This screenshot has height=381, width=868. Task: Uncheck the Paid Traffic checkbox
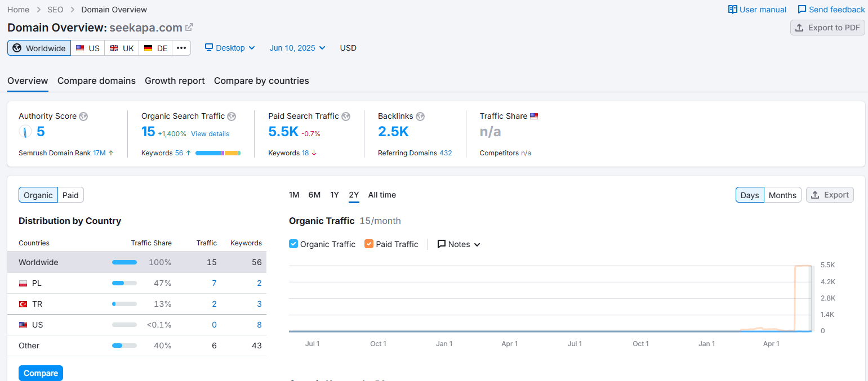pos(369,244)
